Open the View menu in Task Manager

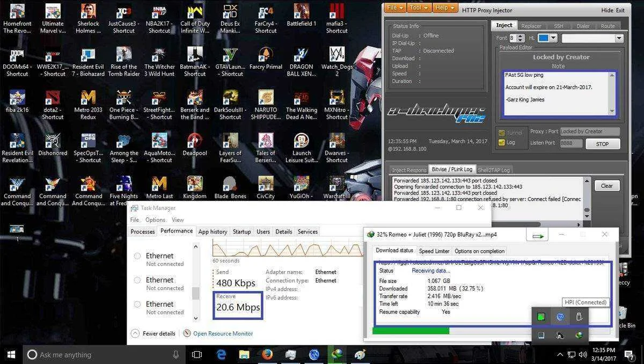tap(178, 220)
